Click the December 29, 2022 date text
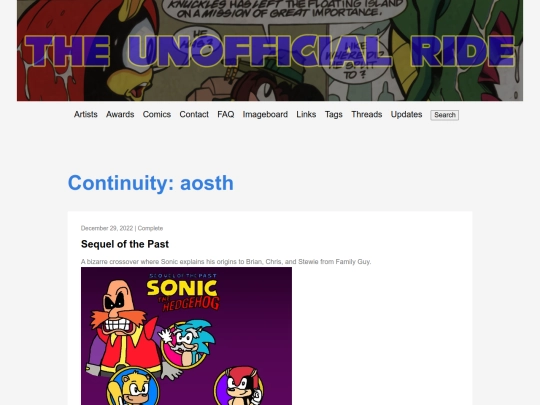 coord(107,228)
